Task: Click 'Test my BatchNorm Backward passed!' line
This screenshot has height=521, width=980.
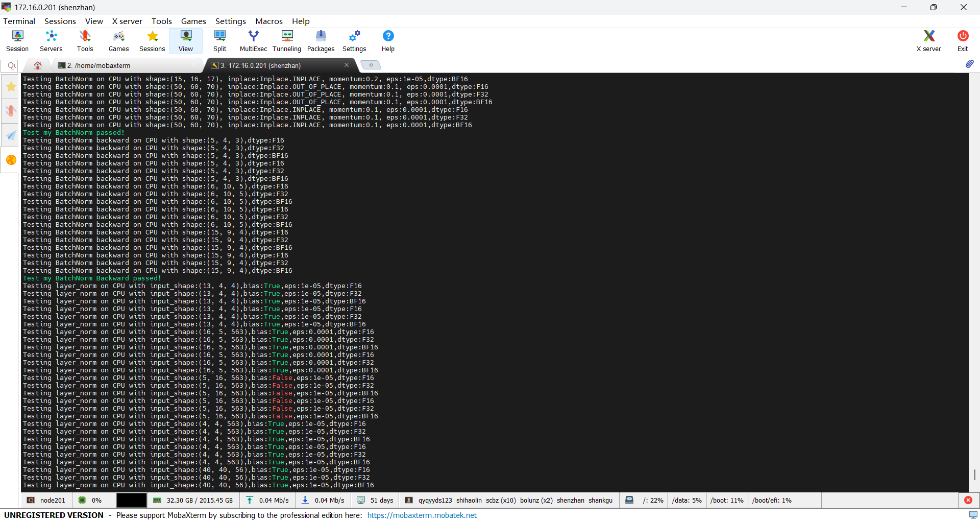Action: (92, 278)
